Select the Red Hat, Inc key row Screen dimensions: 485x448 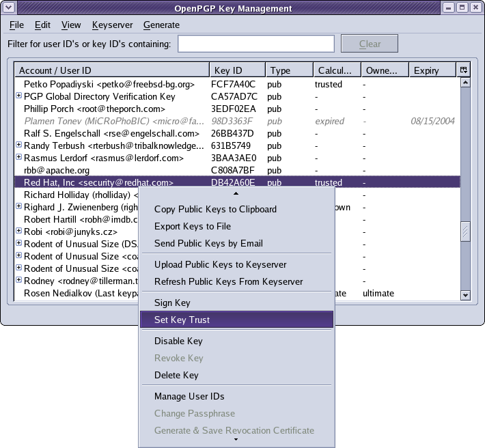click(237, 182)
